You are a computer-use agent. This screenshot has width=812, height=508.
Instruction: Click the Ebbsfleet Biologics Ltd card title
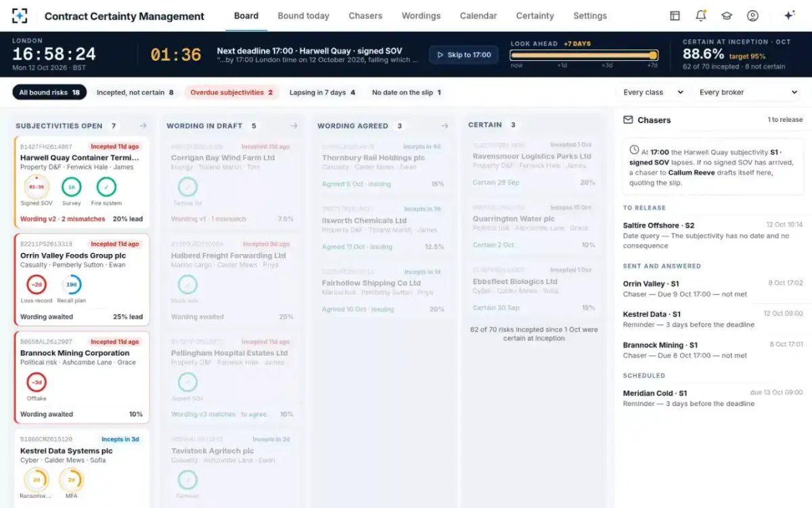515,281
